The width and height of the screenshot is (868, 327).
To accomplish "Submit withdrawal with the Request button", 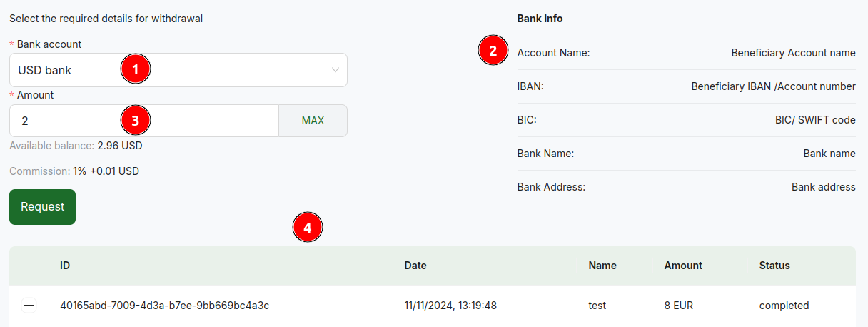I will [x=42, y=207].
